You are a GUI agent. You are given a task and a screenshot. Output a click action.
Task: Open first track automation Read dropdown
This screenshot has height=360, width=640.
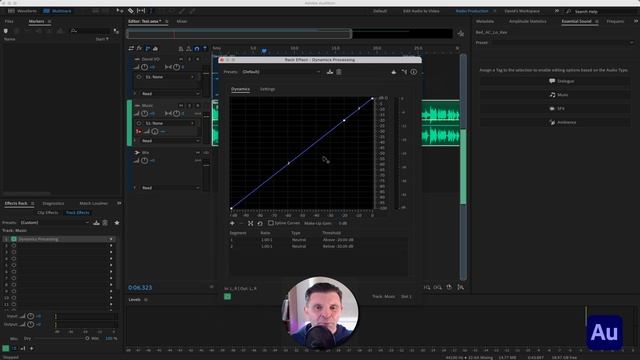coord(170,94)
